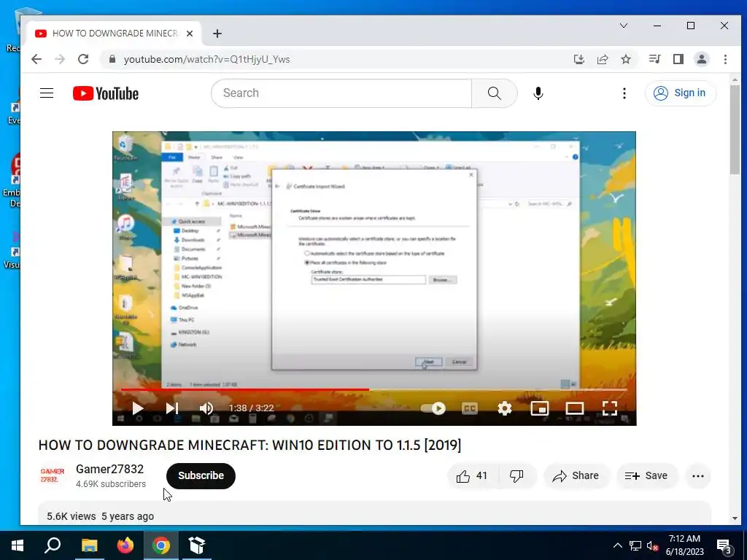Click the address bar URL
This screenshot has width=747, height=560.
click(x=206, y=60)
